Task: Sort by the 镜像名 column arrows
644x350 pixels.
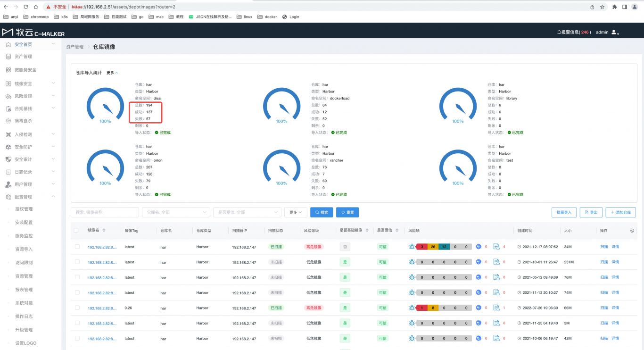Action: pyautogui.click(x=104, y=230)
